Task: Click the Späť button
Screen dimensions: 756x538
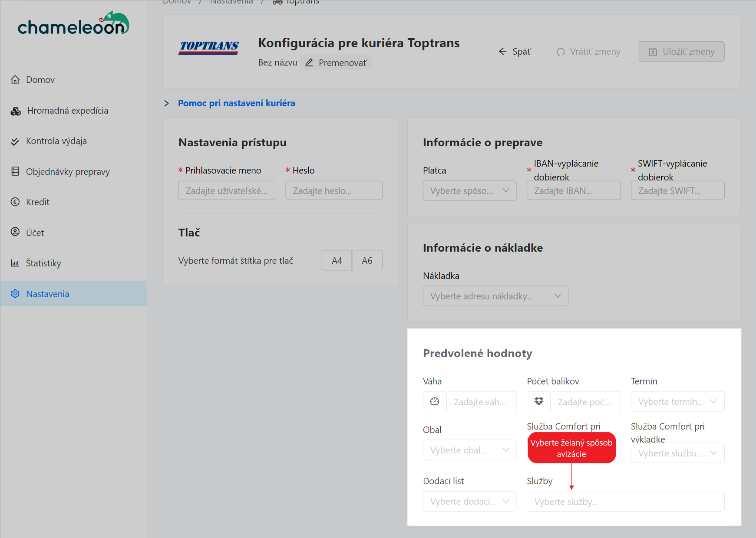Action: (515, 52)
